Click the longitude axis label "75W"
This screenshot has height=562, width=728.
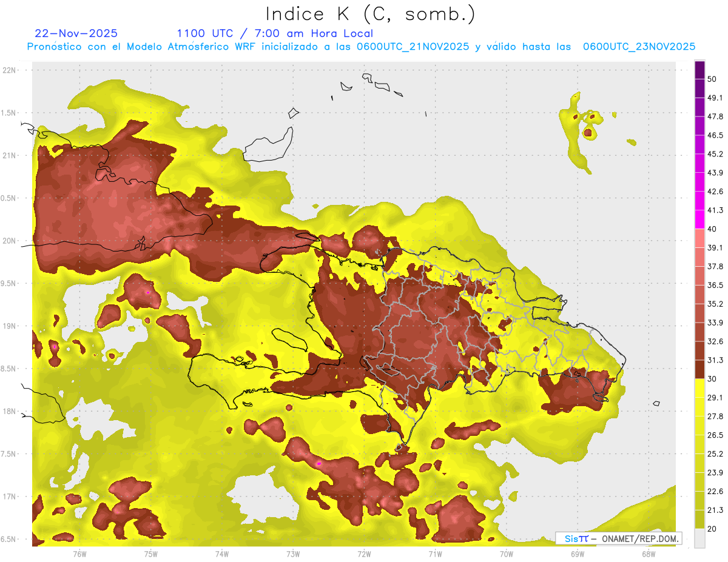pos(151,554)
